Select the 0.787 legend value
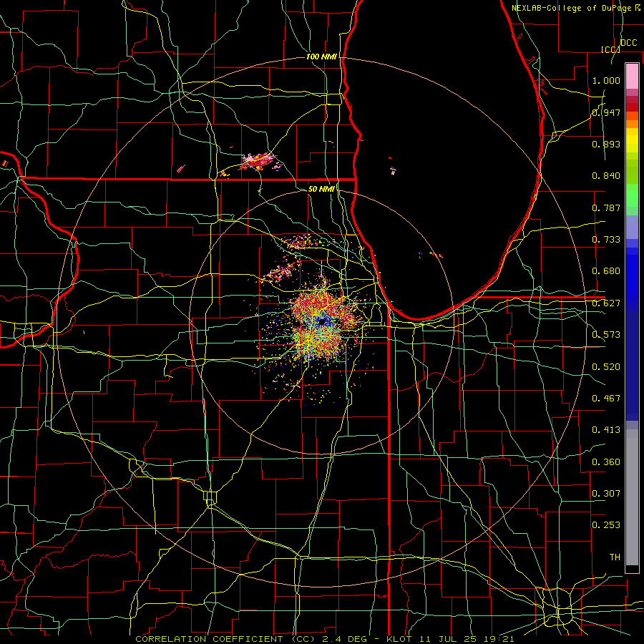This screenshot has width=644, height=644. click(x=606, y=208)
